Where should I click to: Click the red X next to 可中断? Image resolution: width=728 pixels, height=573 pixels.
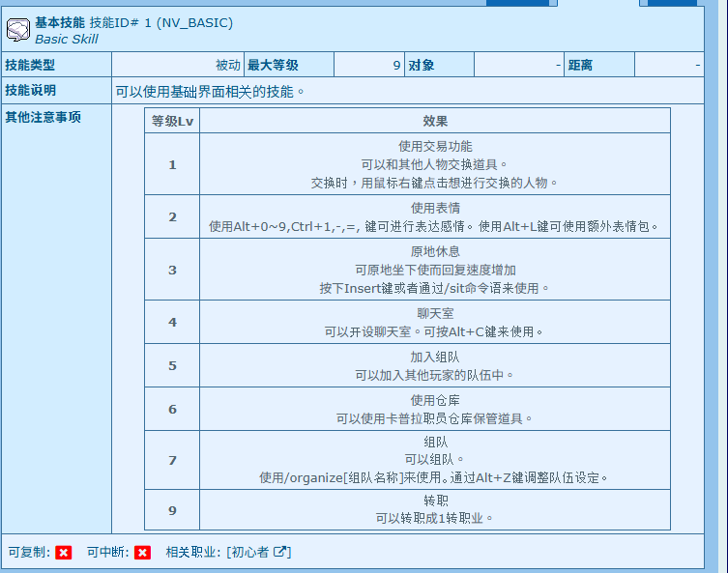142,553
